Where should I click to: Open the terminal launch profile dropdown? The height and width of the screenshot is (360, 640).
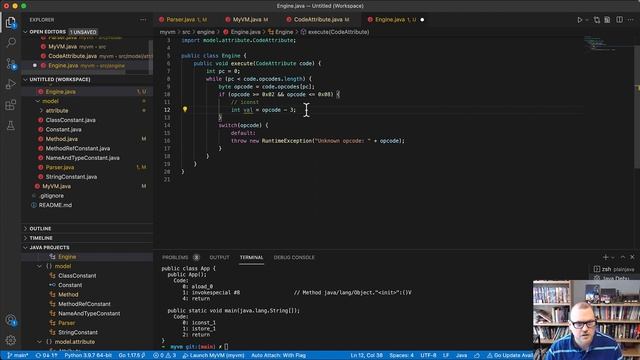coord(613,258)
